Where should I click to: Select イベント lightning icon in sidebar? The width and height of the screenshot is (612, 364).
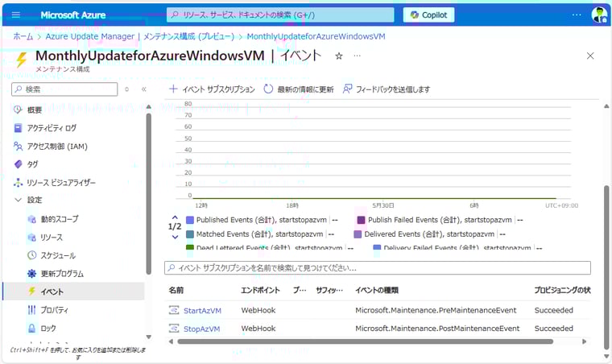(32, 292)
